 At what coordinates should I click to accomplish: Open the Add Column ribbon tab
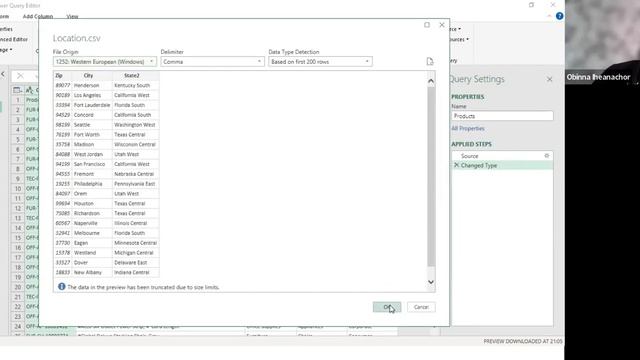pos(38,16)
